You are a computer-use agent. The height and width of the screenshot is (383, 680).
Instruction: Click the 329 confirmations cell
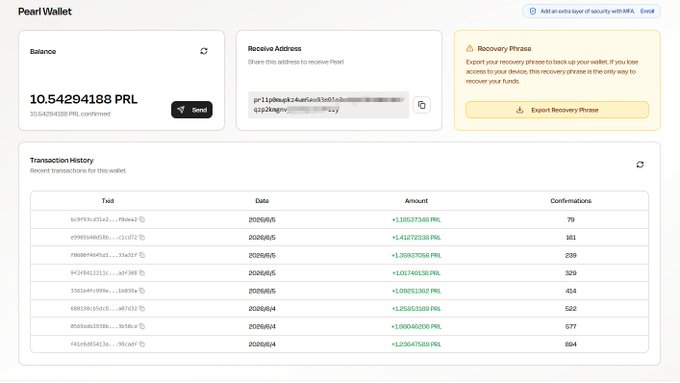pyautogui.click(x=571, y=273)
